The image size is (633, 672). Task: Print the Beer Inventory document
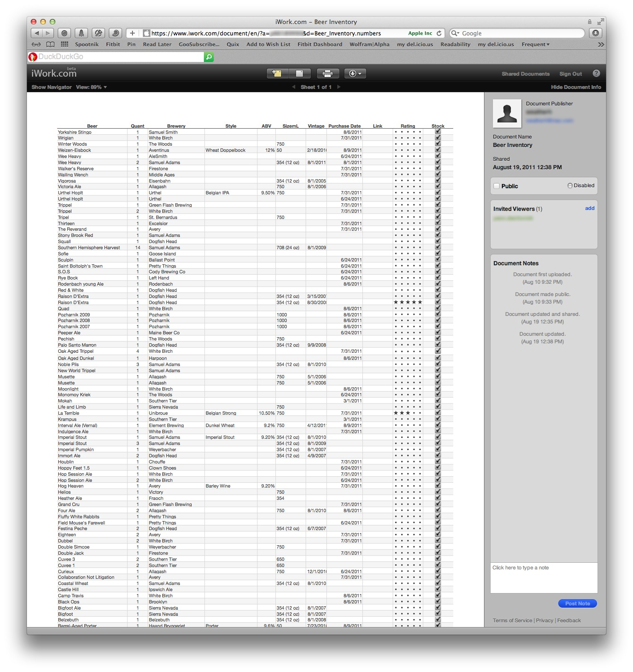328,73
